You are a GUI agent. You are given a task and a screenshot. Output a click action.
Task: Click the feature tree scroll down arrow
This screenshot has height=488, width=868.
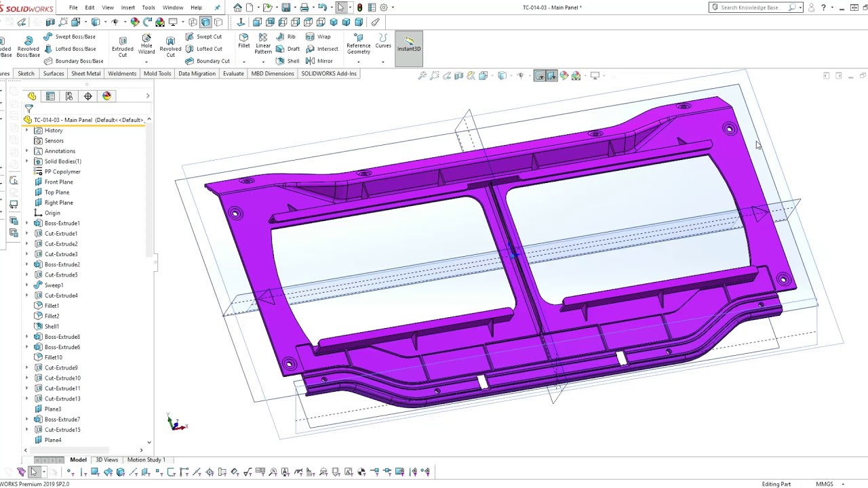point(149,443)
